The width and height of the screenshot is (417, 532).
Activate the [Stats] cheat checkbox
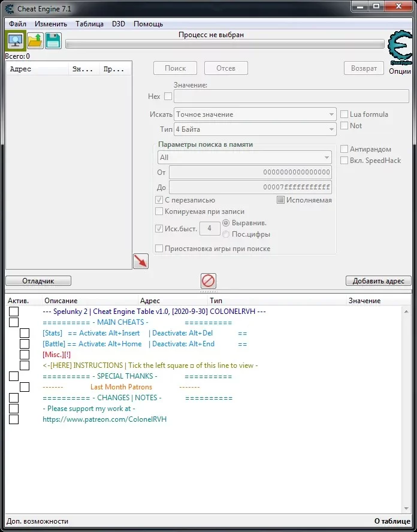[x=25, y=333]
